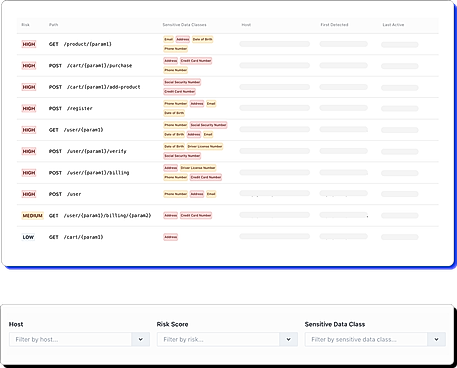Click the Date of Birth tag in the /product/{param1} row

point(203,39)
